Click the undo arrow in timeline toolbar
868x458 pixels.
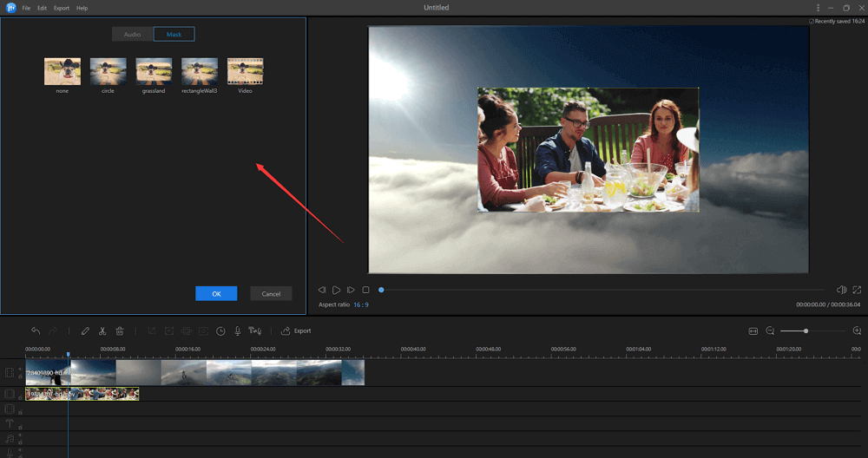[x=36, y=330]
